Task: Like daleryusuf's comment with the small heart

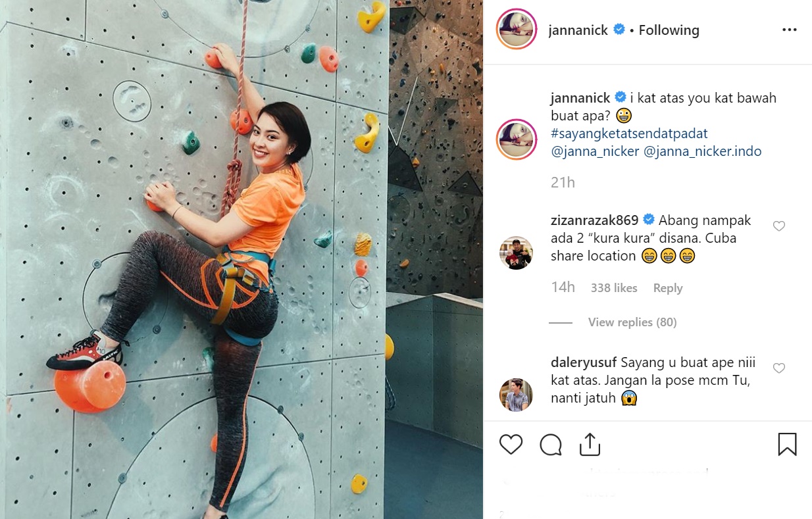Action: click(779, 368)
